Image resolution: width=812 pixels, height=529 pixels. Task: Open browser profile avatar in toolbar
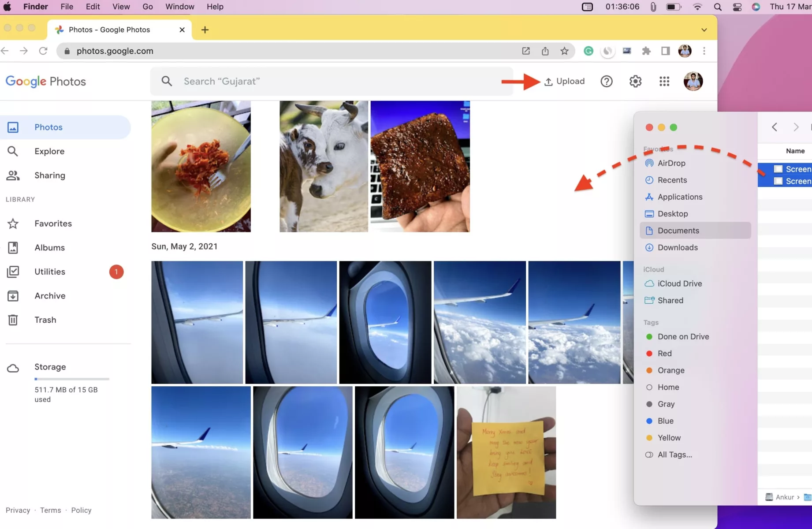coord(685,51)
